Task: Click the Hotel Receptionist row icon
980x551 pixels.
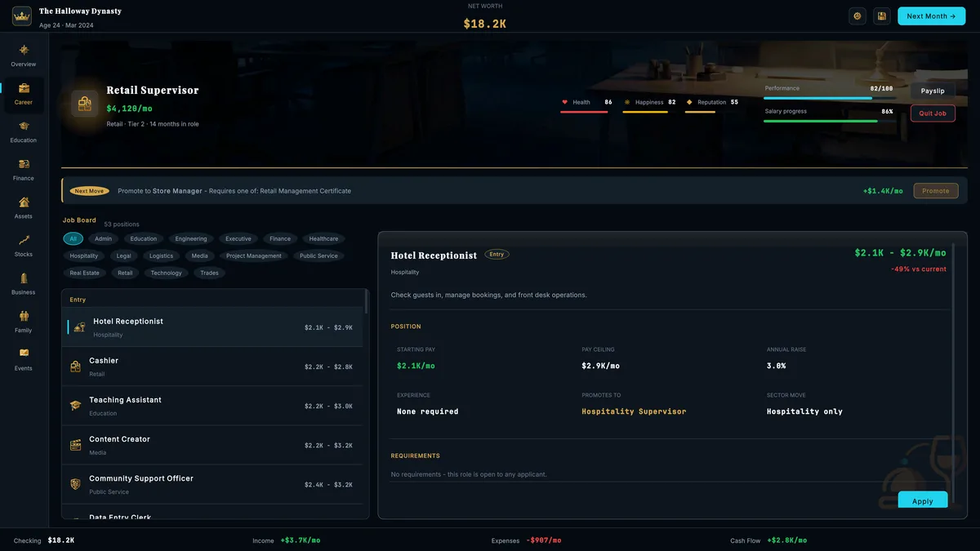Action: tap(79, 327)
